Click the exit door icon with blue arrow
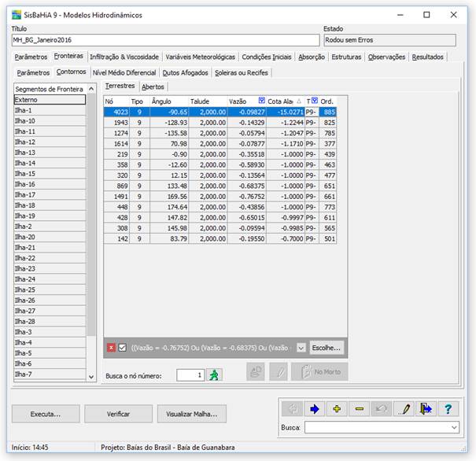The image size is (476, 461). pos(426,409)
